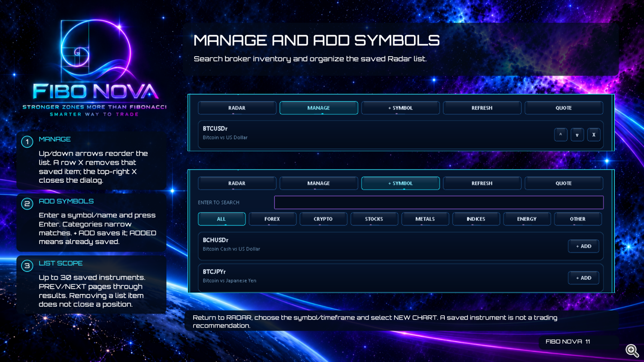644x362 pixels.
Task: Click the Fibo Nova spiral logo
Action: click(95, 51)
